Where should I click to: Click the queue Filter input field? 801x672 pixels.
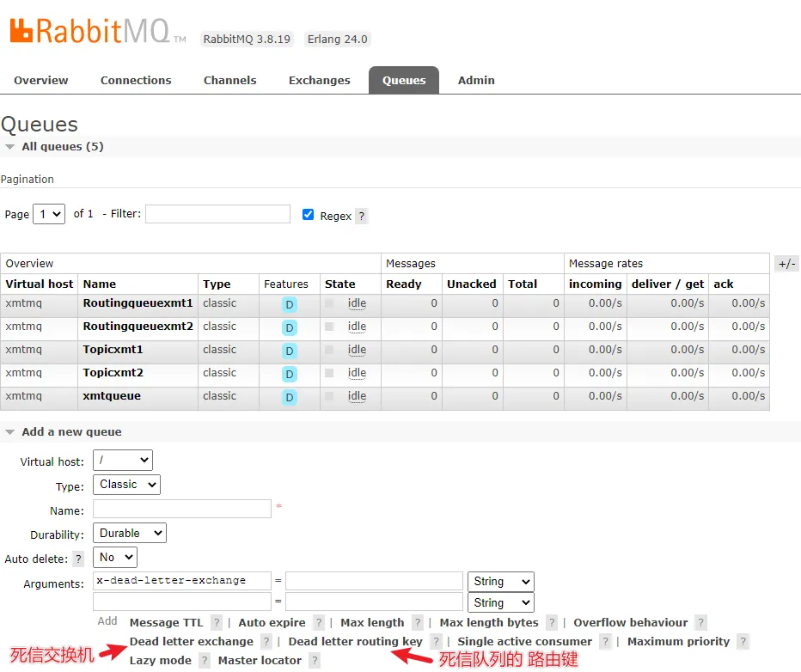coord(217,214)
